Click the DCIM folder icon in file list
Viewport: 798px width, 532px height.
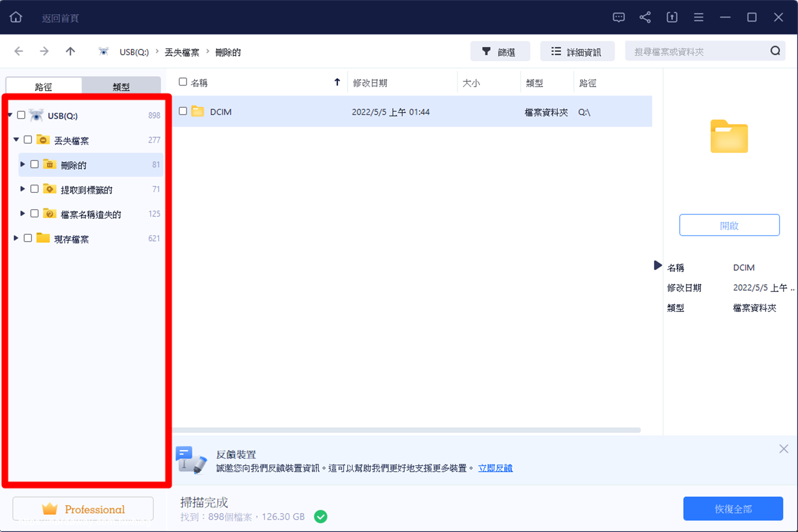click(x=197, y=111)
